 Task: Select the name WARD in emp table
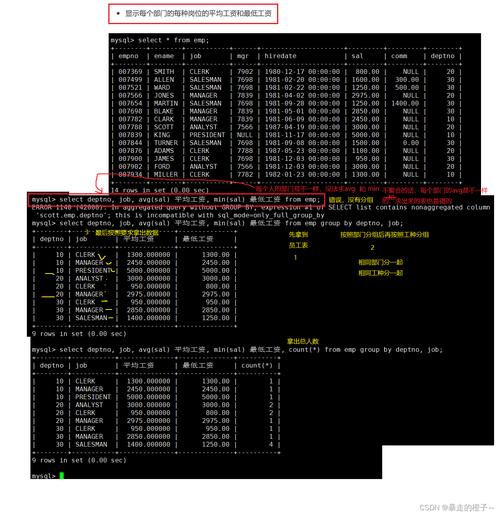coord(162,88)
